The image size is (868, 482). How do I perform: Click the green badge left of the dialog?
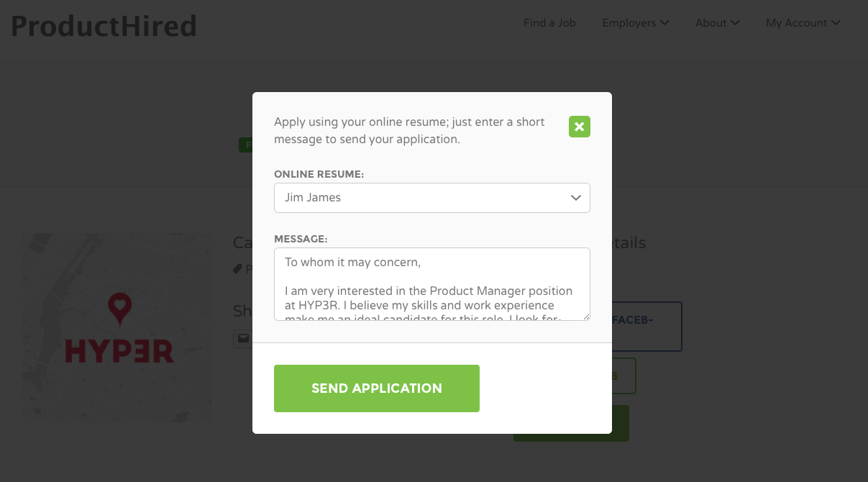point(245,145)
